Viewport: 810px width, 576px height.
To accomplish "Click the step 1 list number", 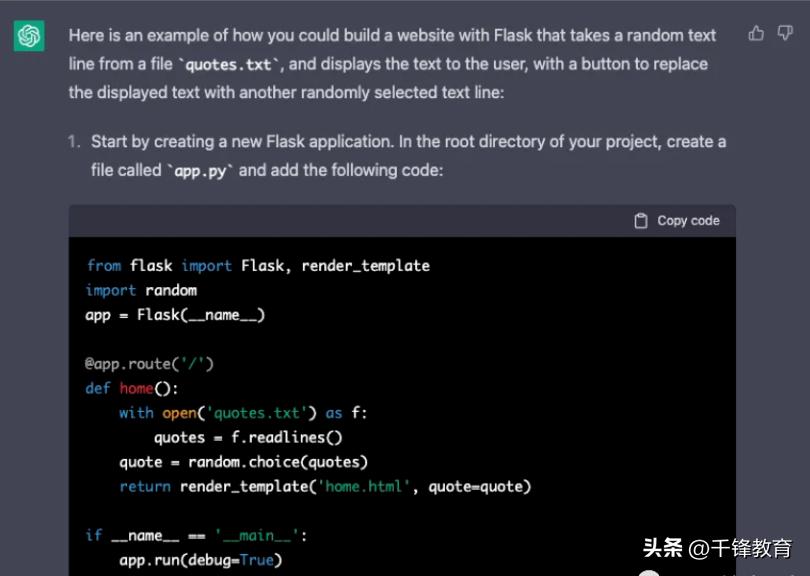I will click(74, 142).
